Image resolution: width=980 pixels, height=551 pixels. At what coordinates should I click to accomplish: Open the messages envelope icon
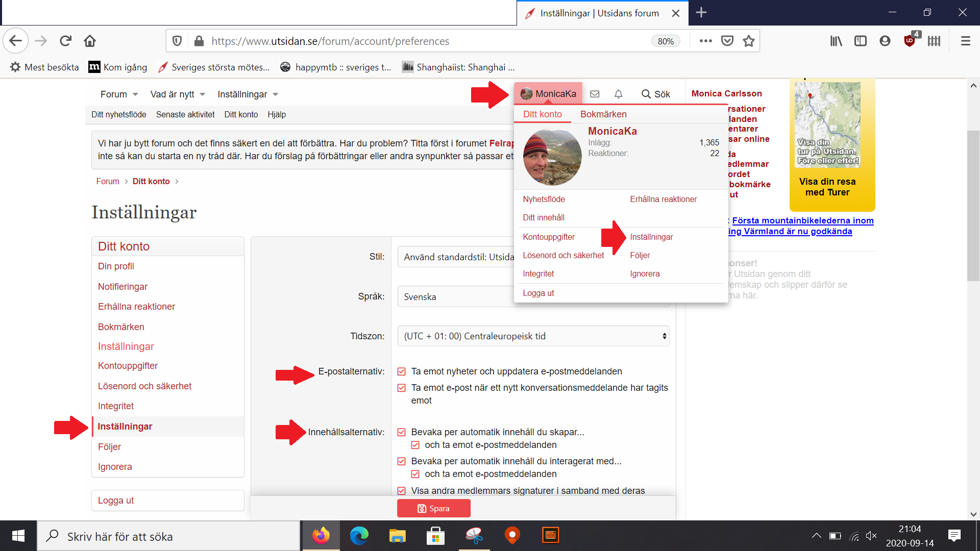coord(595,94)
